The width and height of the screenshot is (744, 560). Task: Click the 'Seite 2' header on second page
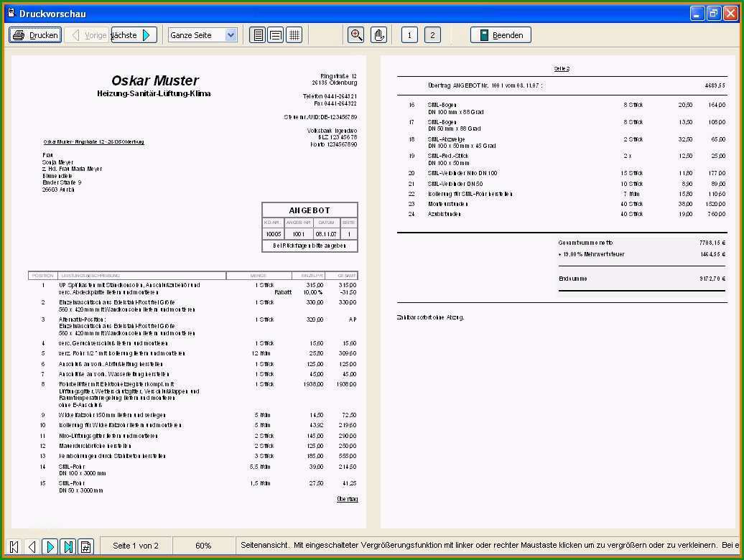pyautogui.click(x=562, y=69)
